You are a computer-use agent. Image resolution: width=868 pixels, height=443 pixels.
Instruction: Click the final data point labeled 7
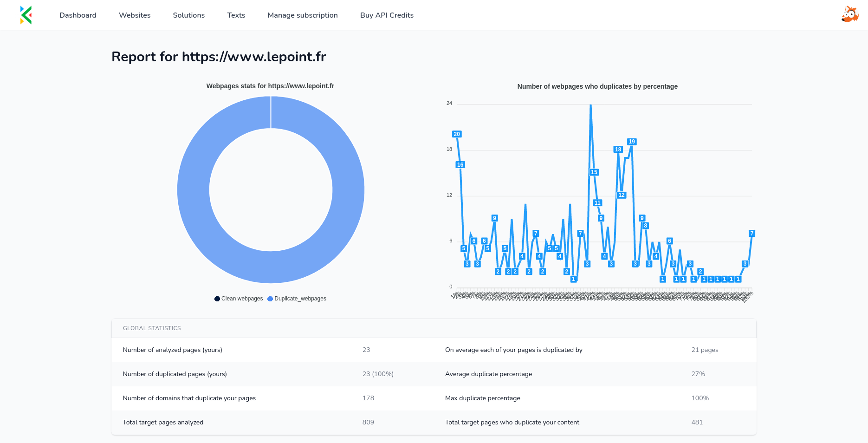pyautogui.click(x=752, y=234)
